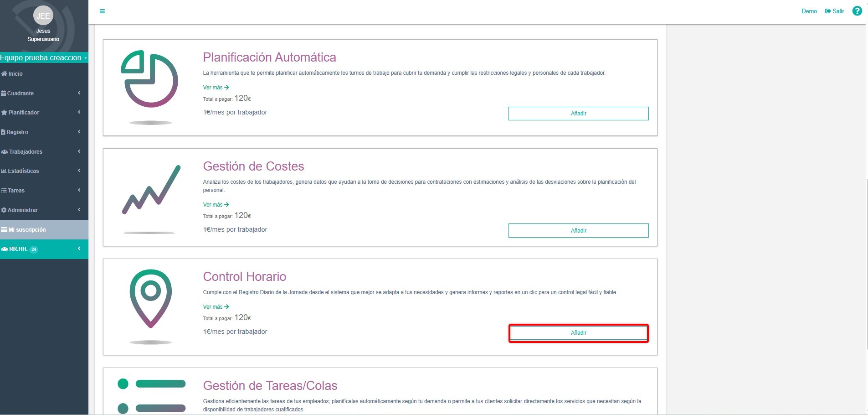Click the Planificación Automática pie chart icon

pos(149,79)
